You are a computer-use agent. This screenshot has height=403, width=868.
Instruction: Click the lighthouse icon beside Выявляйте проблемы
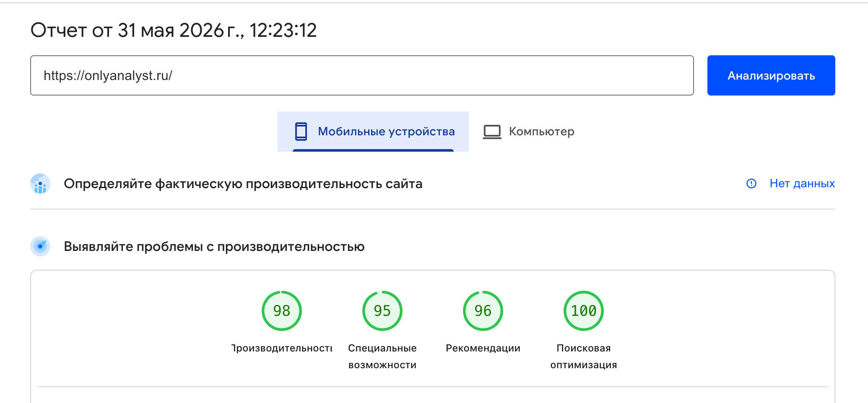[40, 246]
